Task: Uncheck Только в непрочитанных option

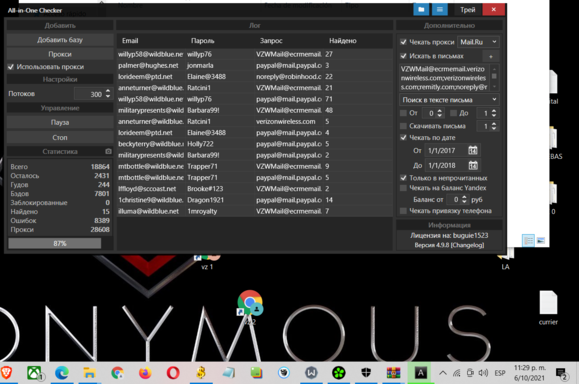Action: [403, 178]
